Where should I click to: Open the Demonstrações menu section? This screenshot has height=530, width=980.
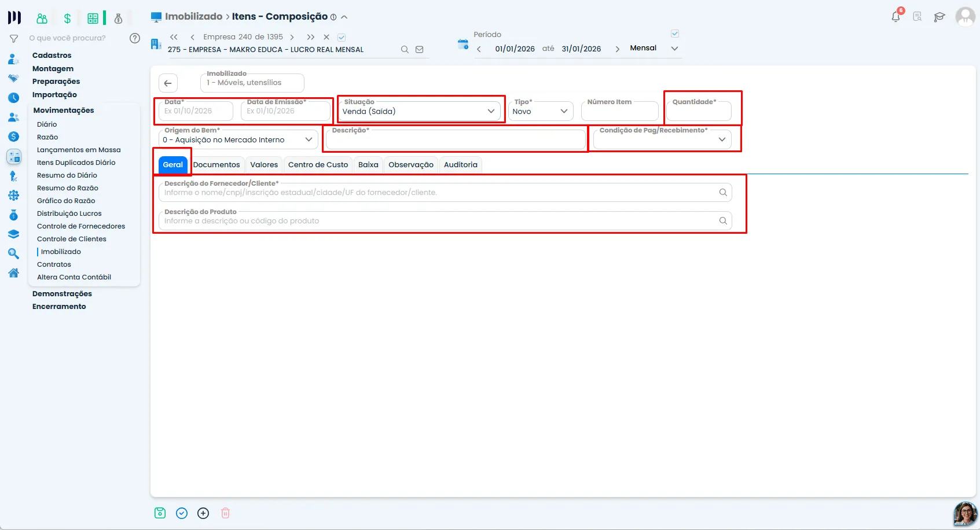tap(62, 294)
